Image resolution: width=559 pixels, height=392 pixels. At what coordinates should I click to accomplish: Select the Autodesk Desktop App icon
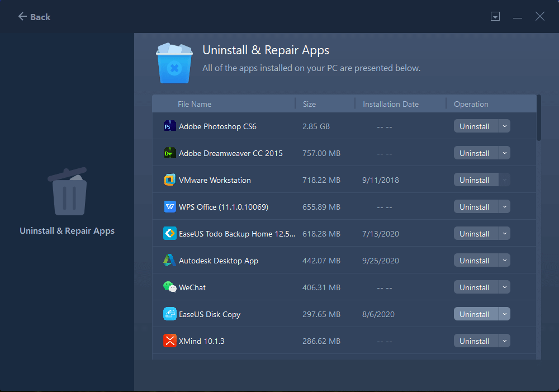pos(169,261)
